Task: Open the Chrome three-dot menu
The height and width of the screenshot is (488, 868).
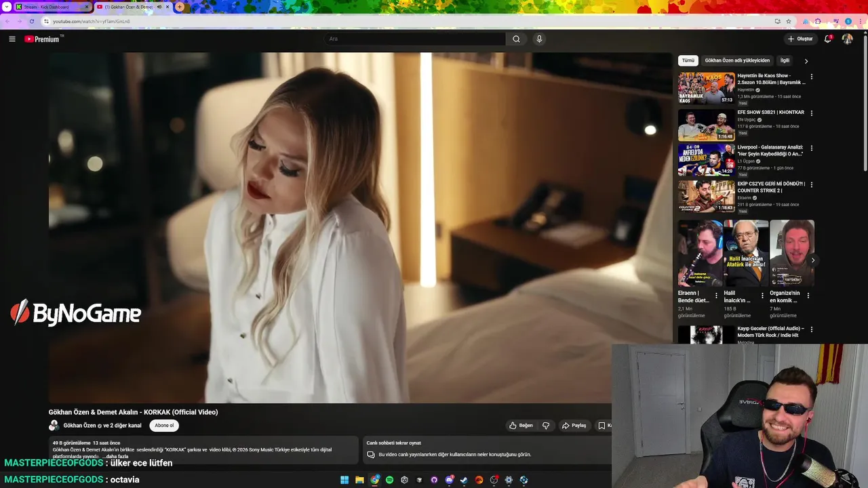Action: click(861, 21)
